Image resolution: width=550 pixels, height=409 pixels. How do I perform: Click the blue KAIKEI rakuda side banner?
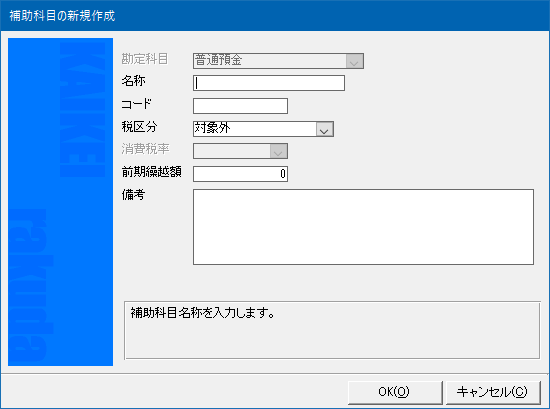point(60,202)
